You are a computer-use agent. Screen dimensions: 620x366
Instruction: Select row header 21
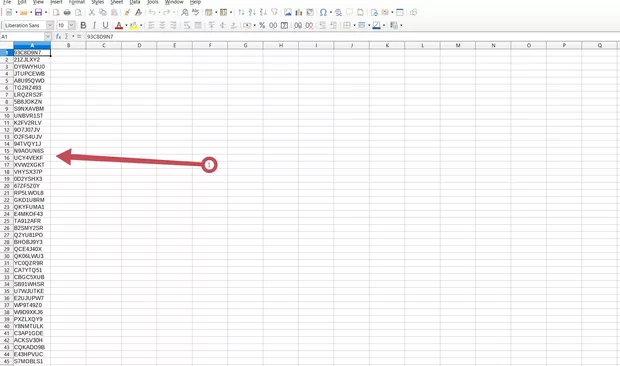click(7, 193)
